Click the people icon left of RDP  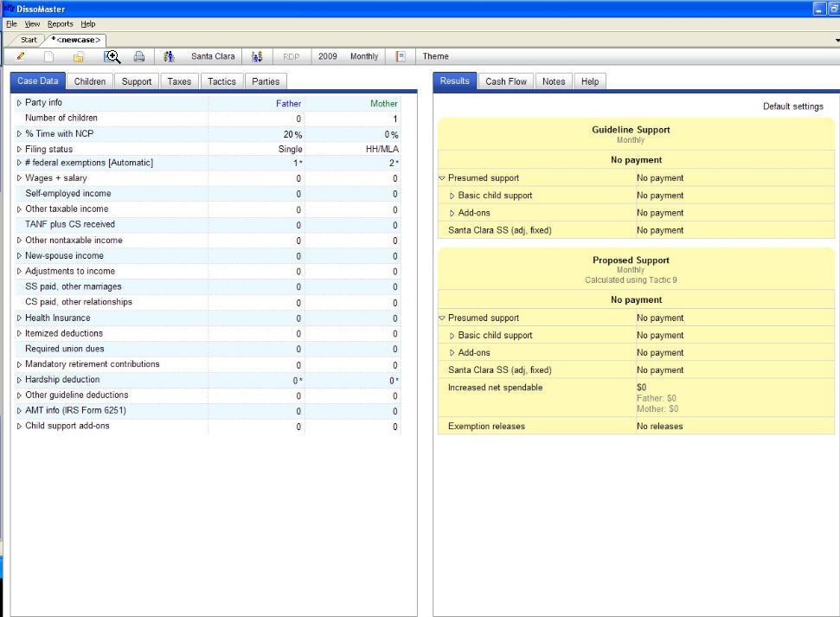[x=257, y=56]
